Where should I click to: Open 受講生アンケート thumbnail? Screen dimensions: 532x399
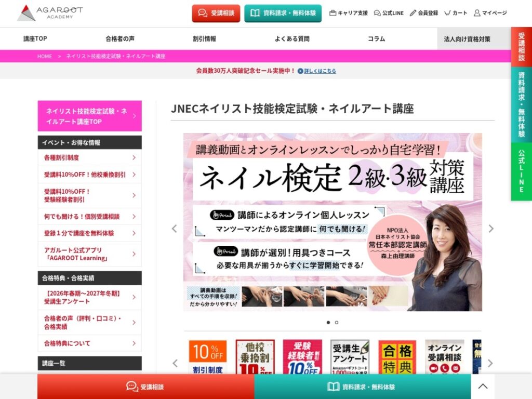click(x=350, y=357)
